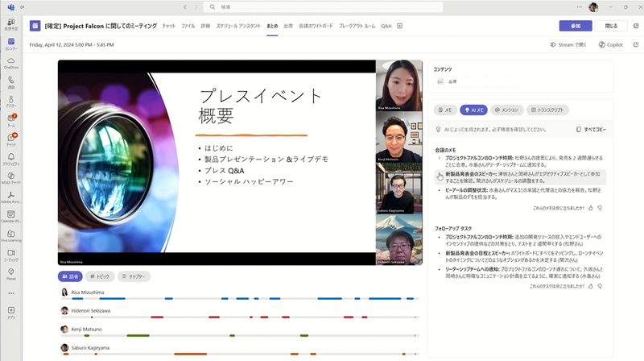The height and width of the screenshot is (361, 644).
Task: Click Risa Mizushima's video thumbnail
Action: coord(398,85)
